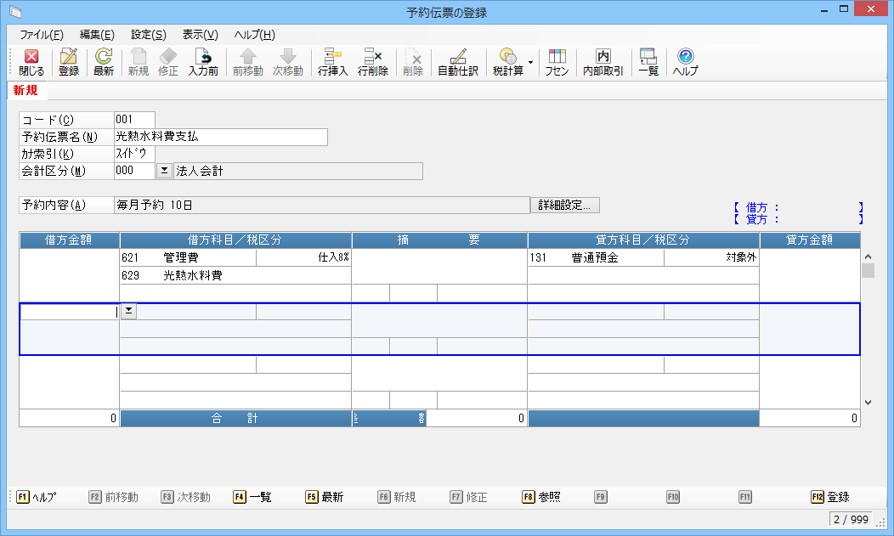
Task: Insert a row with 行挿入 icon
Action: coord(332,62)
